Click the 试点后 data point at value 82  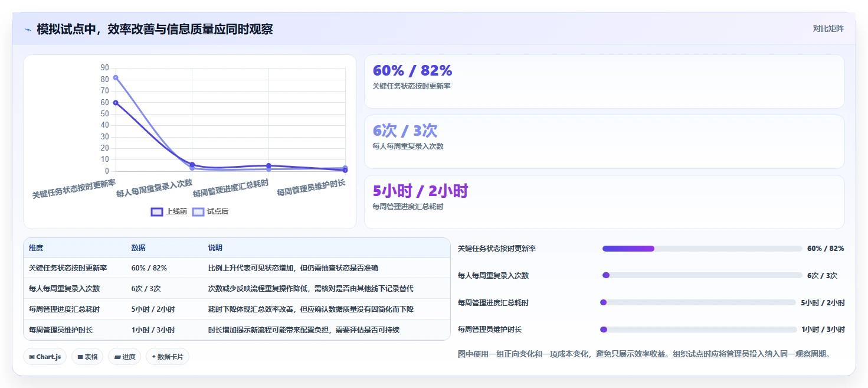pos(116,77)
